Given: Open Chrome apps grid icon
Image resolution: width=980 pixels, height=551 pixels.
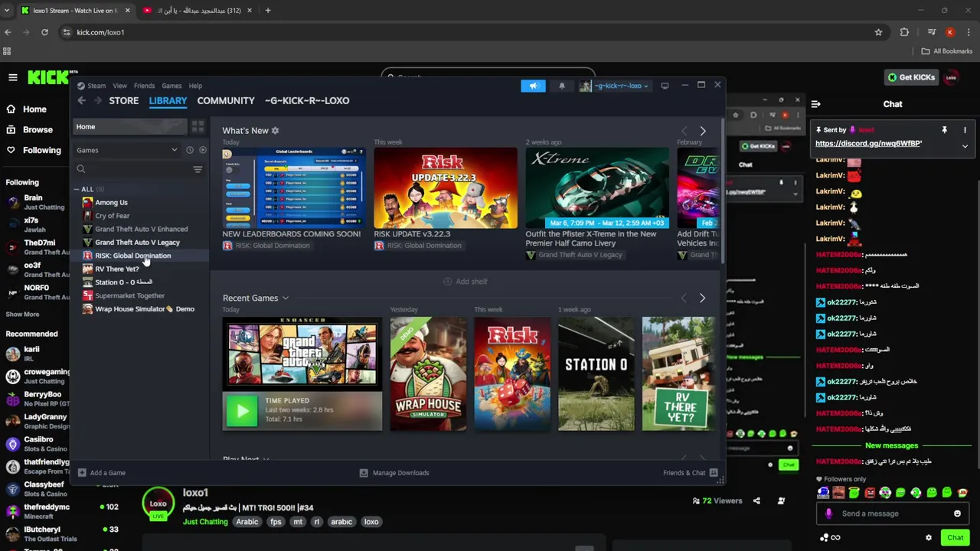Looking at the screenshot, I should point(7,51).
